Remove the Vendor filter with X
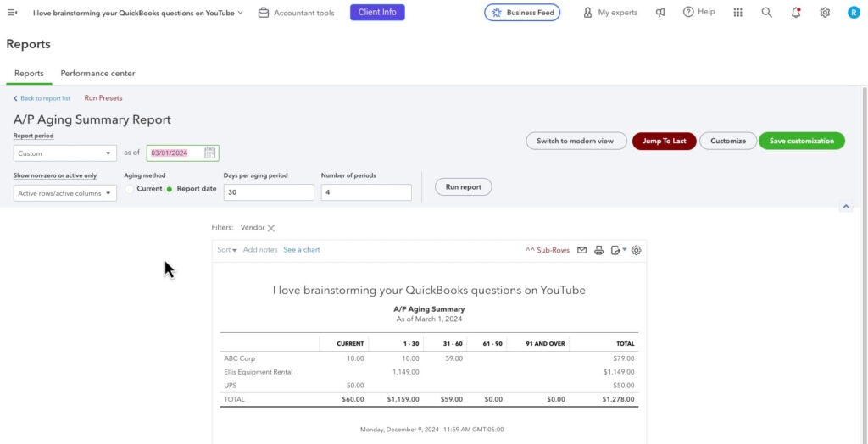868x444 pixels. [x=271, y=228]
